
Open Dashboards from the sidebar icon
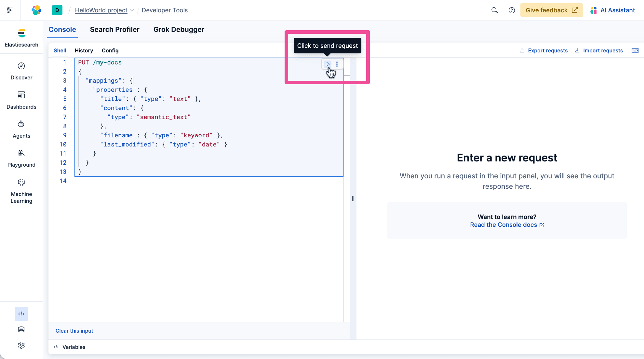pyautogui.click(x=21, y=95)
